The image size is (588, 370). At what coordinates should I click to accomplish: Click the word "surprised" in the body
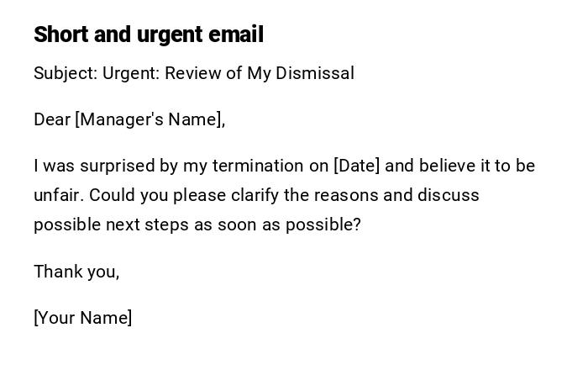point(117,166)
